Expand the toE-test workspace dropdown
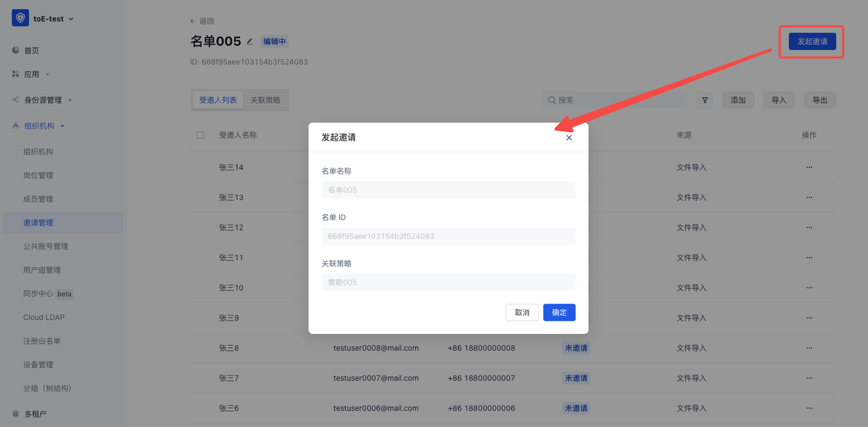The height and width of the screenshot is (427, 868). pyautogui.click(x=71, y=19)
